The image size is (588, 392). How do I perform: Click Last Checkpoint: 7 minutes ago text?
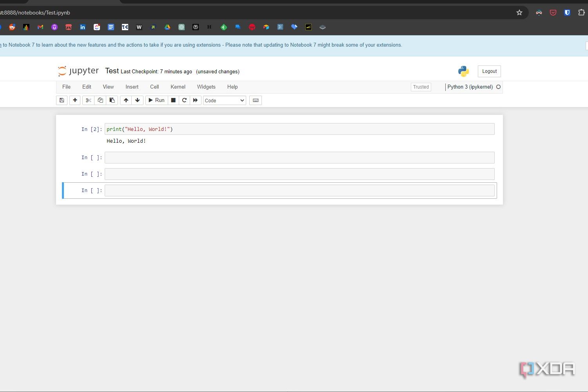[156, 72]
